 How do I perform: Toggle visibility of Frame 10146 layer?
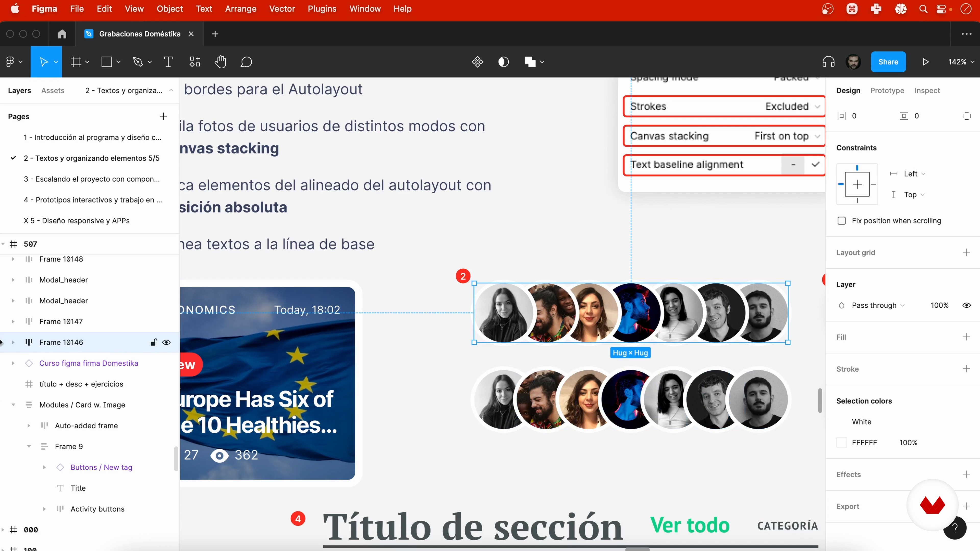click(166, 342)
